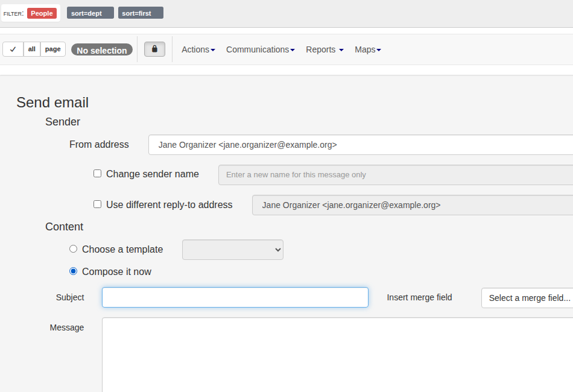Click the page selection button
The height and width of the screenshot is (392, 573).
[x=52, y=49]
